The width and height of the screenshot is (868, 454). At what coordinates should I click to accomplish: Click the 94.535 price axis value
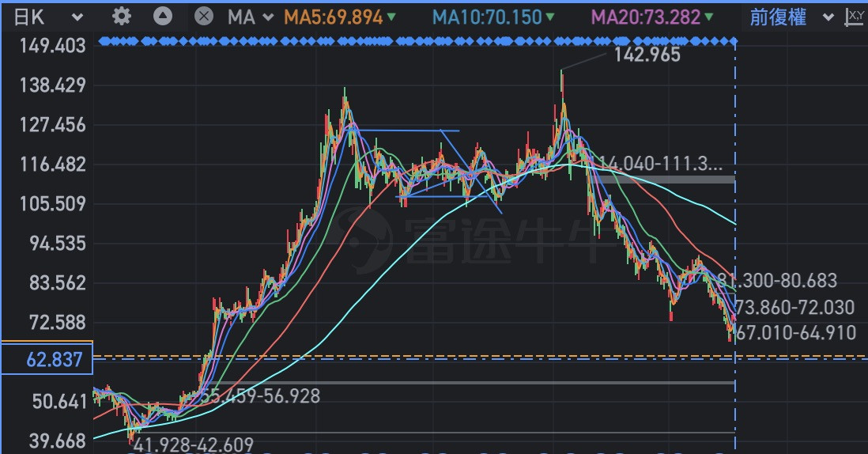pos(58,243)
